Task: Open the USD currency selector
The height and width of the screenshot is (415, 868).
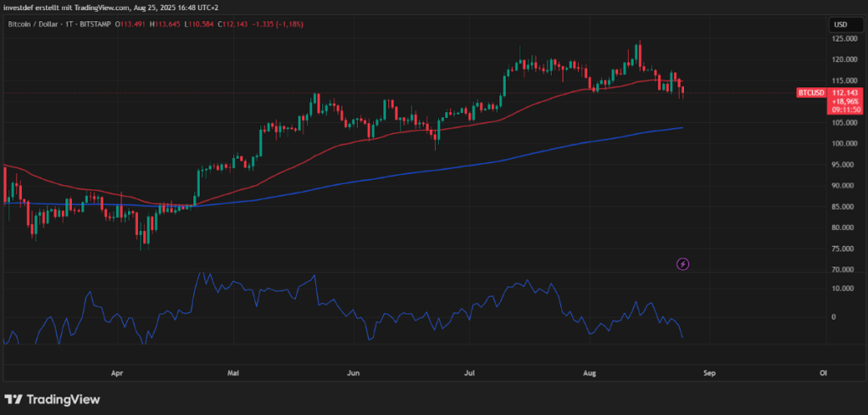Action: [x=842, y=24]
